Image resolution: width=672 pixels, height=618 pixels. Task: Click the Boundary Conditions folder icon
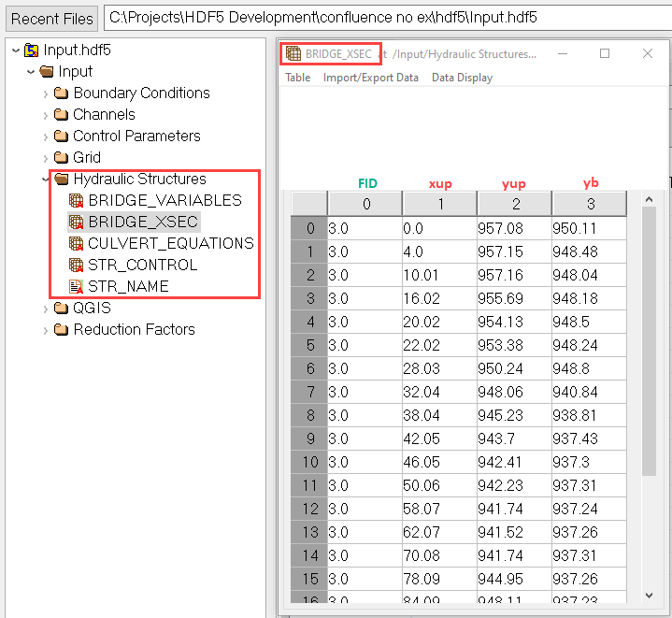[x=62, y=93]
